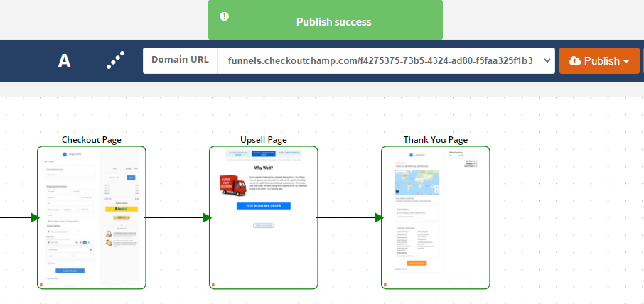Click the info icon in Publish success alert
644x304 pixels.
(x=225, y=16)
